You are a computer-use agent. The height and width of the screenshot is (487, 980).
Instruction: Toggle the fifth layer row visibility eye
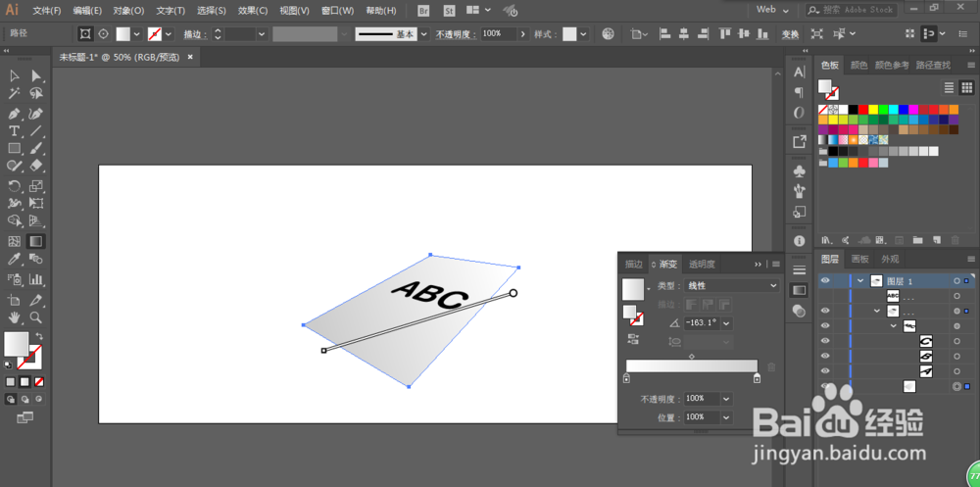point(825,356)
